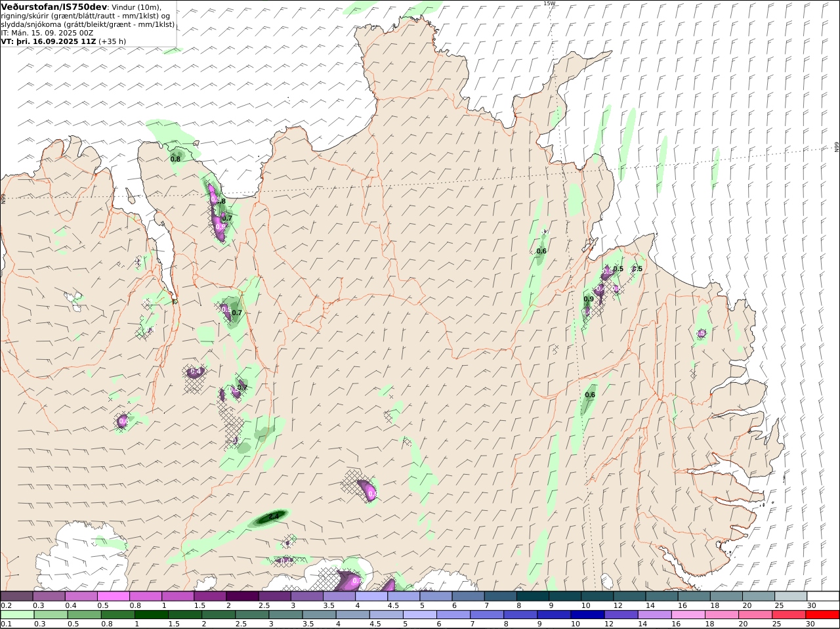Click the deep navy 10 swatch, lower legend row
The width and height of the screenshot is (840, 629).
tap(588, 615)
